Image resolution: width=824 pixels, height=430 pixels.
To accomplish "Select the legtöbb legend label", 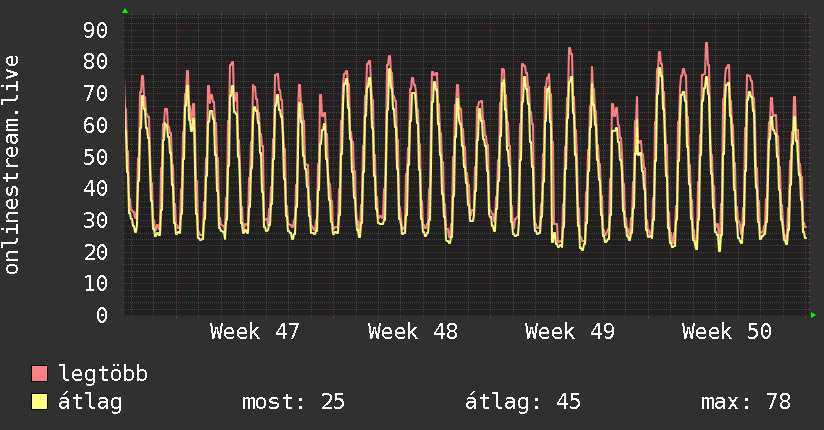I will click(103, 374).
